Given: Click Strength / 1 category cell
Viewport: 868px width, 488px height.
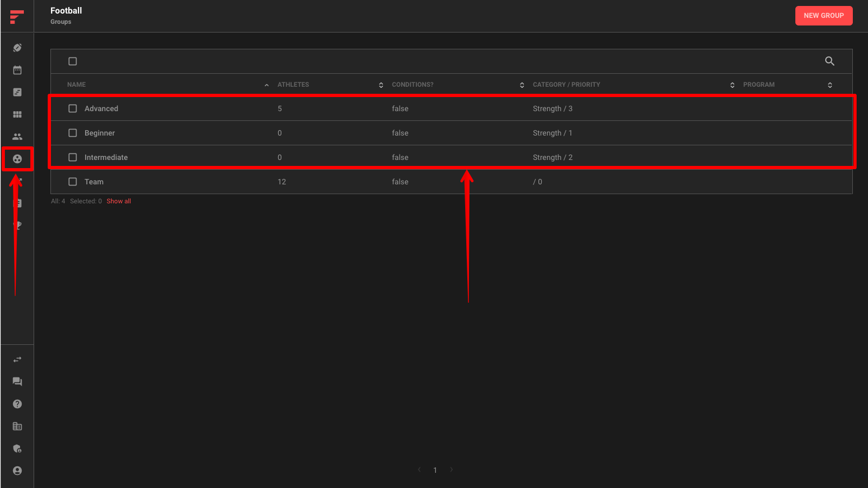Looking at the screenshot, I should click(552, 133).
